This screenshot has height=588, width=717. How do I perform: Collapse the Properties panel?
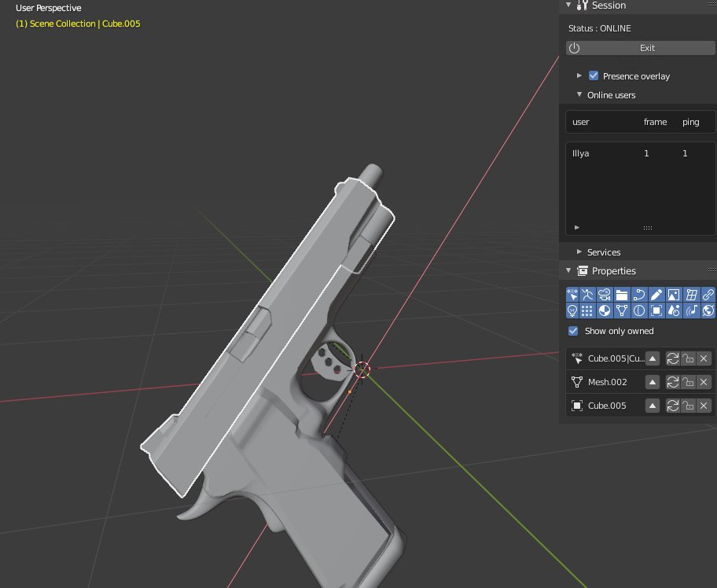[568, 270]
